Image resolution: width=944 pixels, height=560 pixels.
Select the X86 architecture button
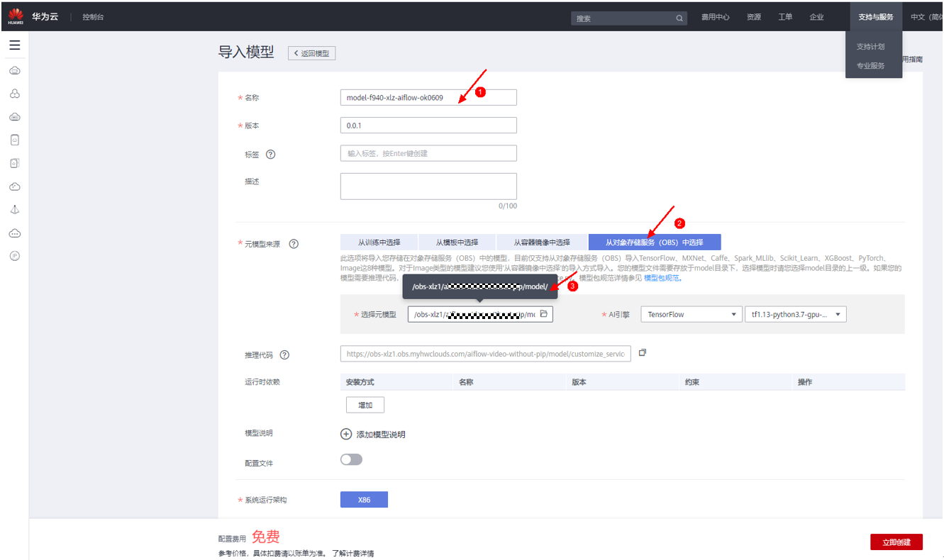click(x=364, y=500)
